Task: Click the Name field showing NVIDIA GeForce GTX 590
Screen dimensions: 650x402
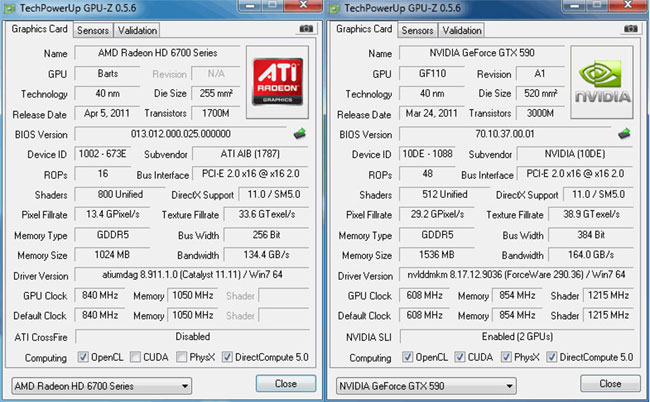Action: (x=482, y=53)
